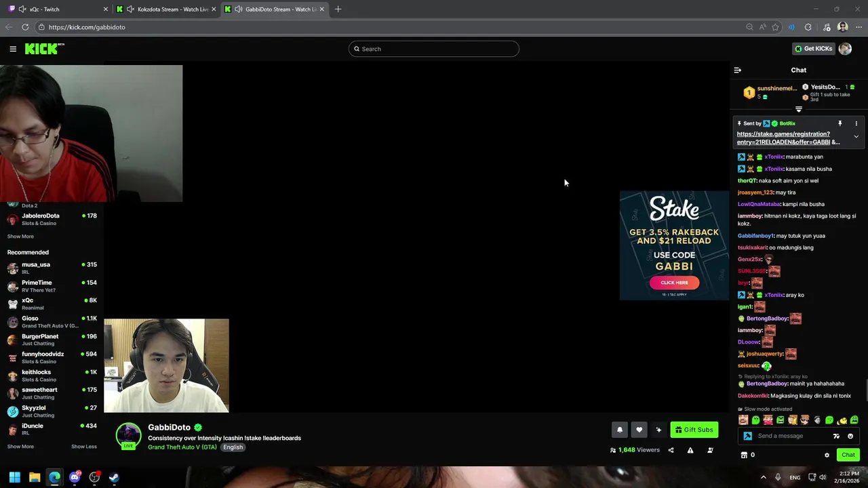868x488 pixels.
Task: Collapse the chat panel using arrow icon
Action: (738, 70)
